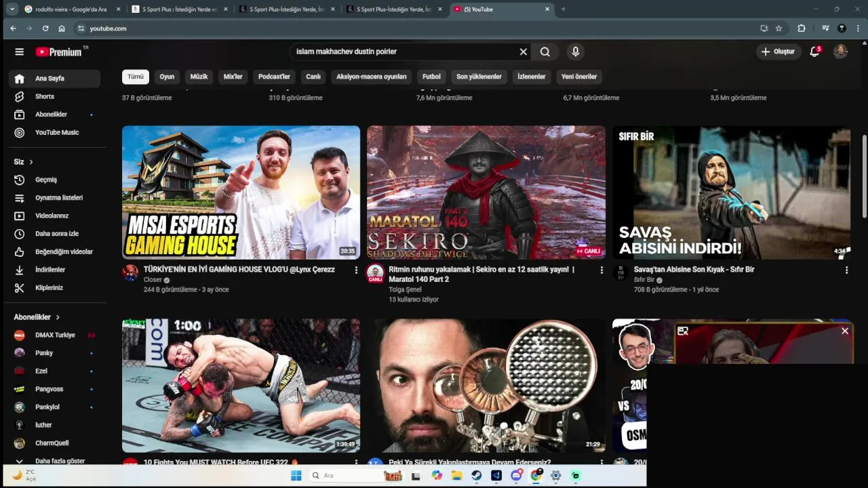868x488 pixels.
Task: Select the Müzik filter chip
Action: [x=199, y=77]
